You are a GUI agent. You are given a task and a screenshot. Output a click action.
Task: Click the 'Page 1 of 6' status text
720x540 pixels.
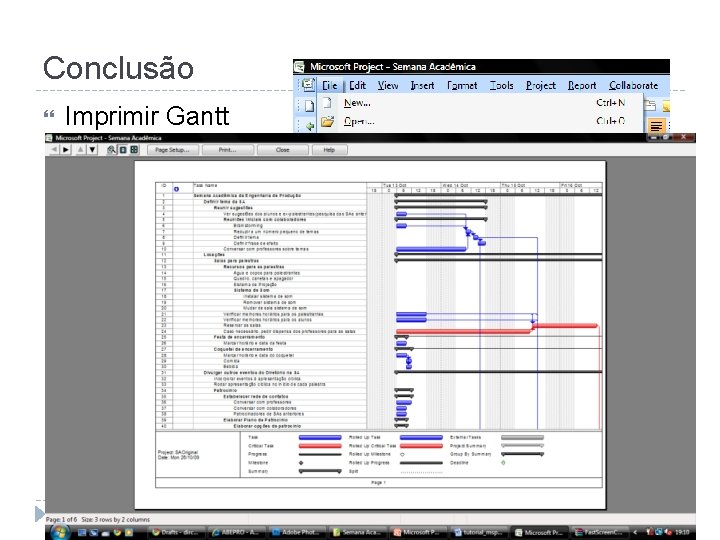coord(62,520)
